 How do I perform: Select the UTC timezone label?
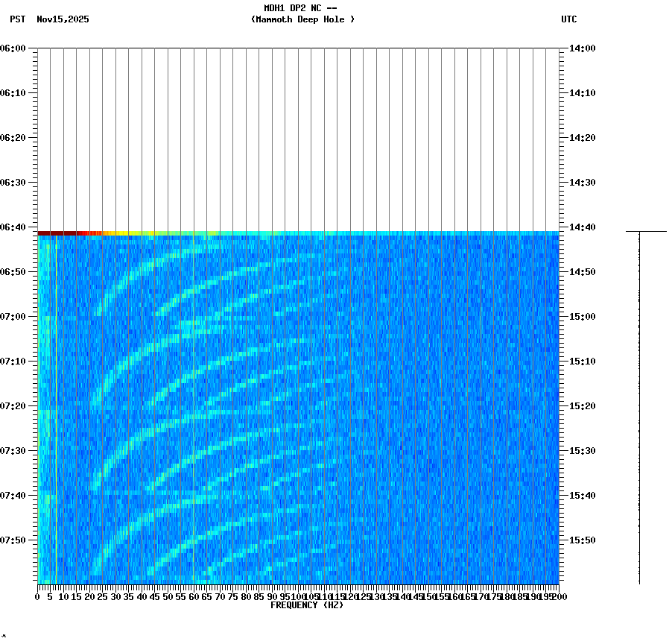(x=569, y=20)
